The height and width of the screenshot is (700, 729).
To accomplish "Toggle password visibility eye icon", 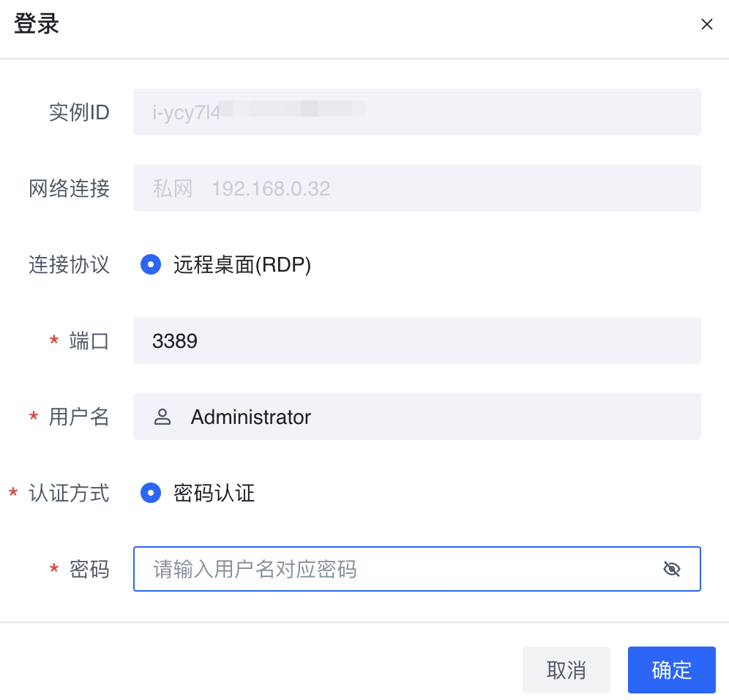I will coord(671,569).
